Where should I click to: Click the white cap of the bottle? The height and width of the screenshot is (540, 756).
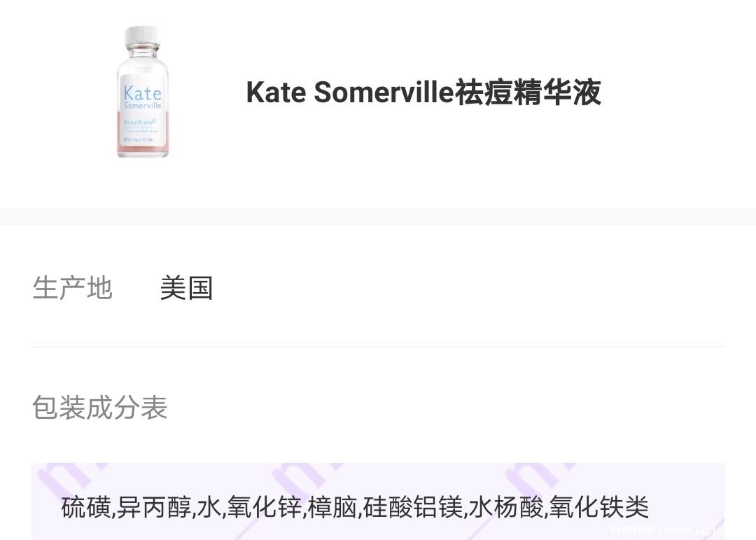(x=142, y=36)
